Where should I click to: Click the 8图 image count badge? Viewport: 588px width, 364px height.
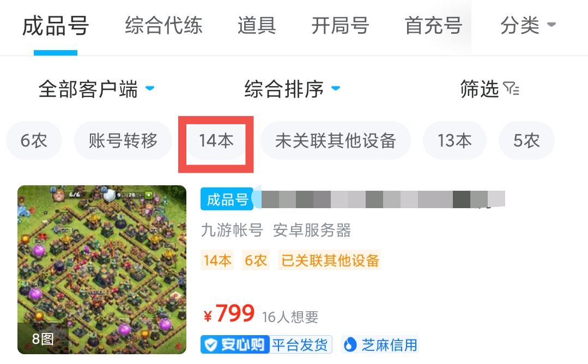coord(43,338)
